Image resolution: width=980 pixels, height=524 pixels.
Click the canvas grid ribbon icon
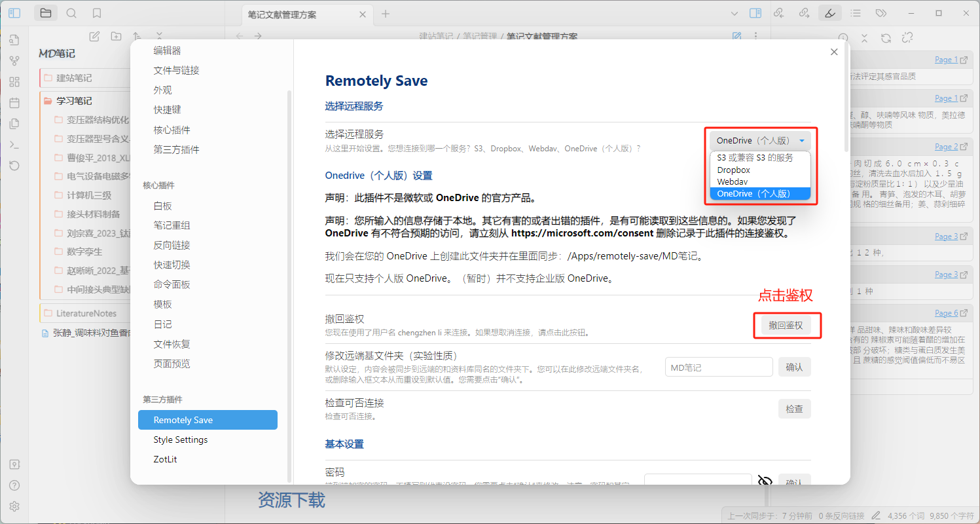(14, 82)
